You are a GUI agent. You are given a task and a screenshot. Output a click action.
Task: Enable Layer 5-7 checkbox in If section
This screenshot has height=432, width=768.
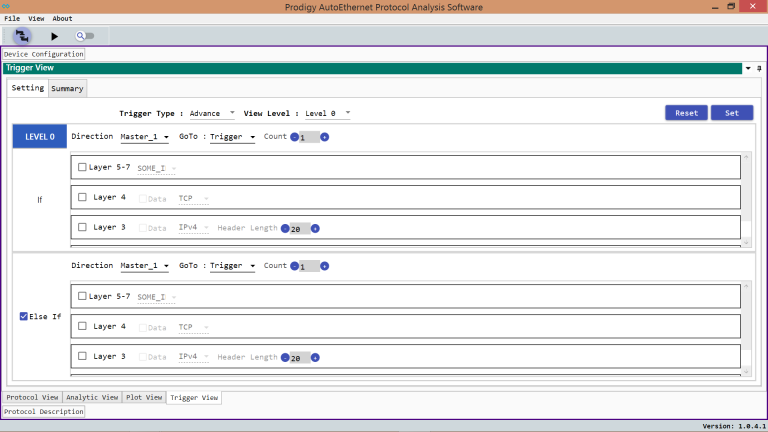click(82, 167)
